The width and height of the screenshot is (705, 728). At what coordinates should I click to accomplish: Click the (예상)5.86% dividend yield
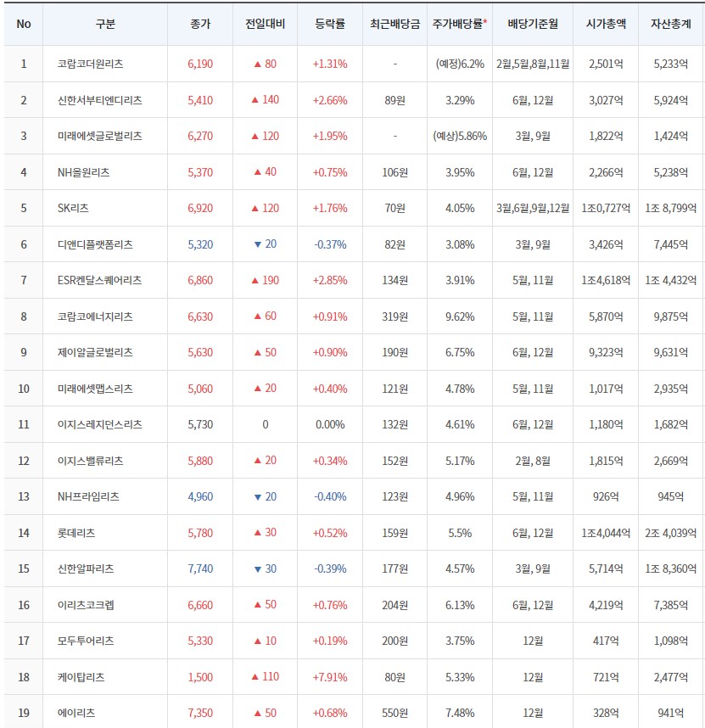point(460,136)
